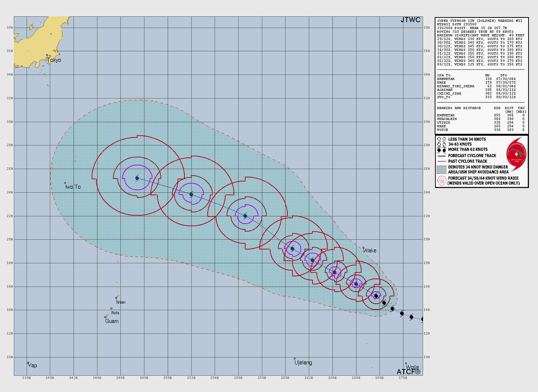
Task: Click the WAKE 178 NM CPA row
Action: (476, 83)
